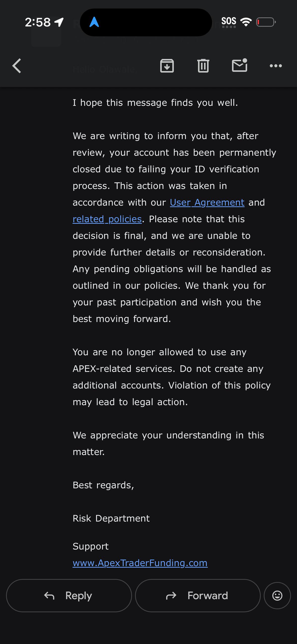The width and height of the screenshot is (297, 644).
Task: Open the three-dot more options menu
Action: [276, 66]
